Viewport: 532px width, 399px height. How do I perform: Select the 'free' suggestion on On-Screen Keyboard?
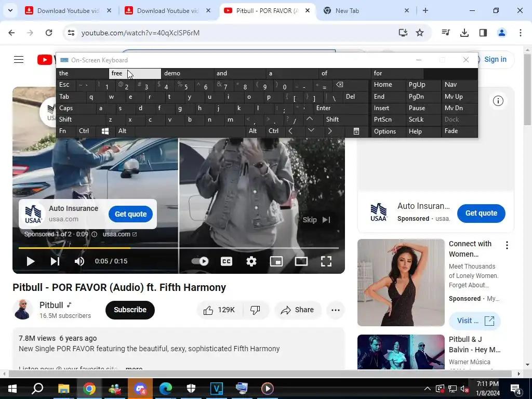(135, 73)
